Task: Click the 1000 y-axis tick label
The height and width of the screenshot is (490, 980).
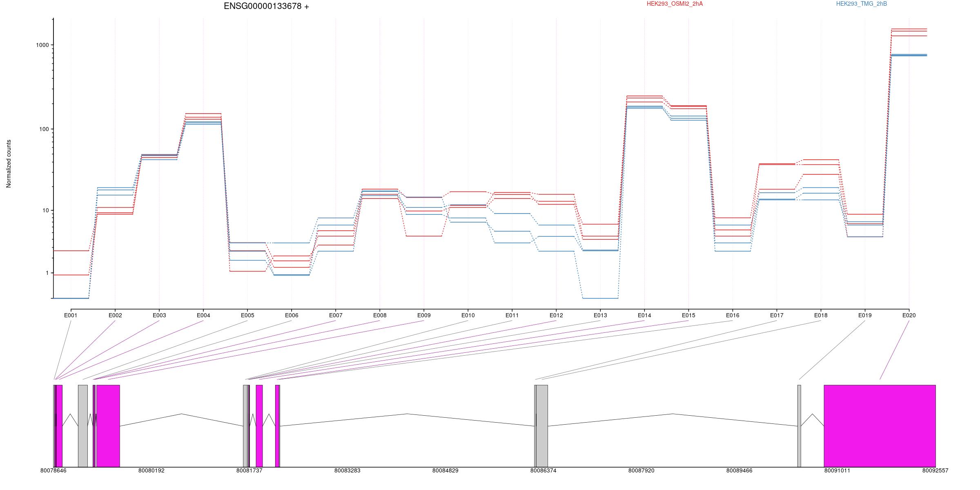Action: tap(42, 45)
